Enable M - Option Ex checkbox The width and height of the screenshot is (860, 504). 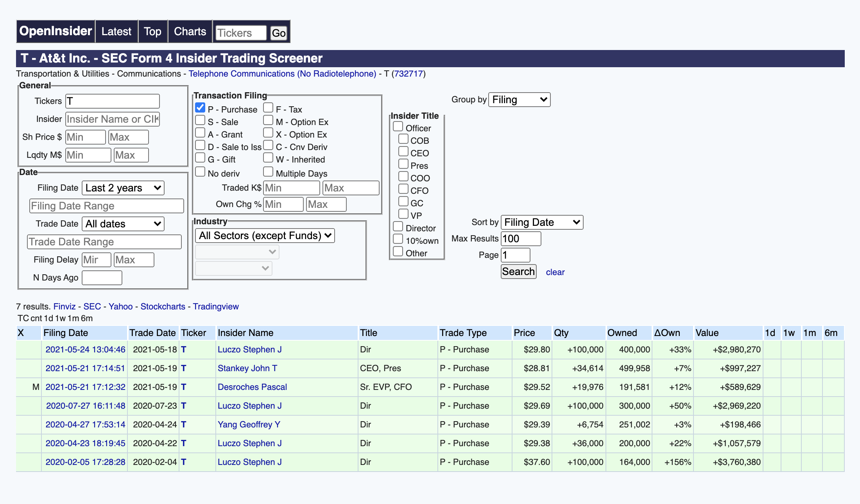[x=268, y=120]
